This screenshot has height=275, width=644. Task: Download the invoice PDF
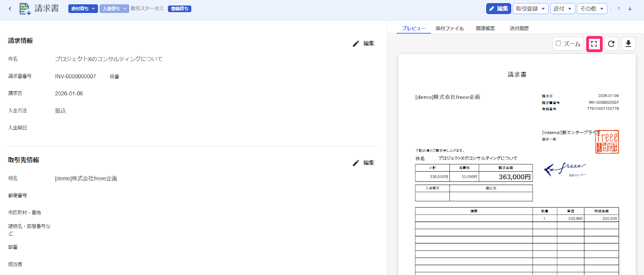coord(628,44)
